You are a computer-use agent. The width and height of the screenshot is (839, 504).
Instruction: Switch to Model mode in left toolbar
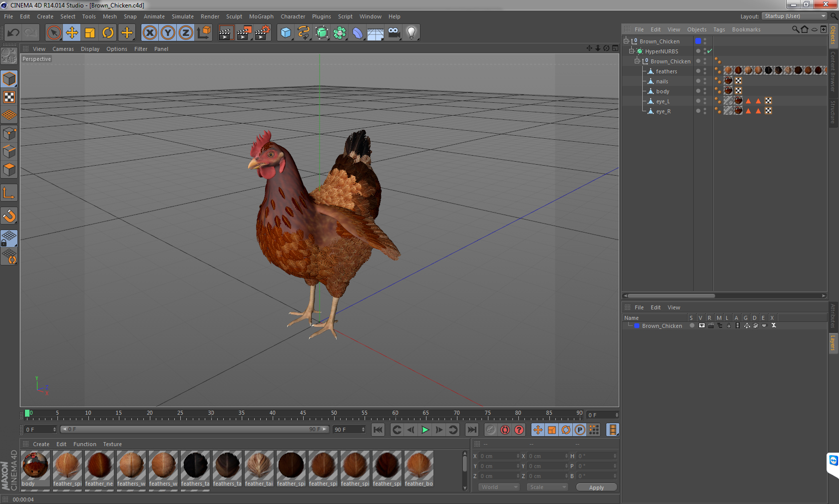tap(9, 79)
